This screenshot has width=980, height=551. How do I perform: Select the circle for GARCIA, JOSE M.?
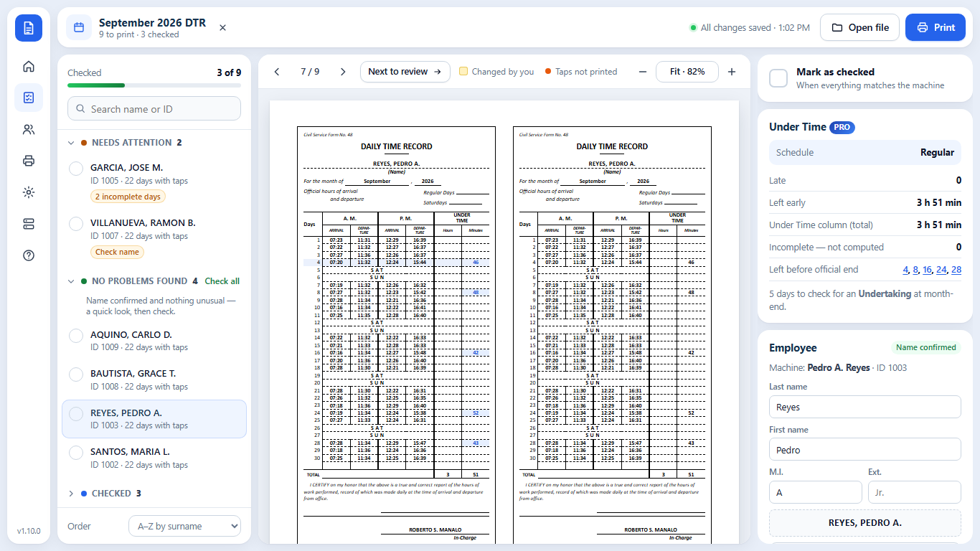point(76,169)
